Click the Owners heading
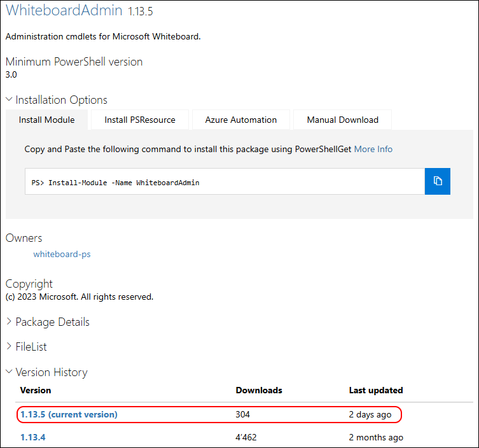Image resolution: width=479 pixels, height=448 pixels. coord(24,238)
